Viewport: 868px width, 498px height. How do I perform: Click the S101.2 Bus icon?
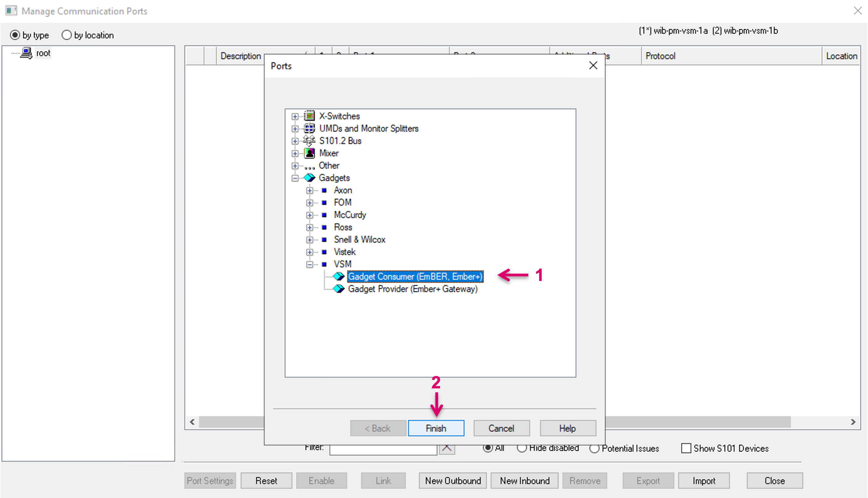tap(309, 140)
